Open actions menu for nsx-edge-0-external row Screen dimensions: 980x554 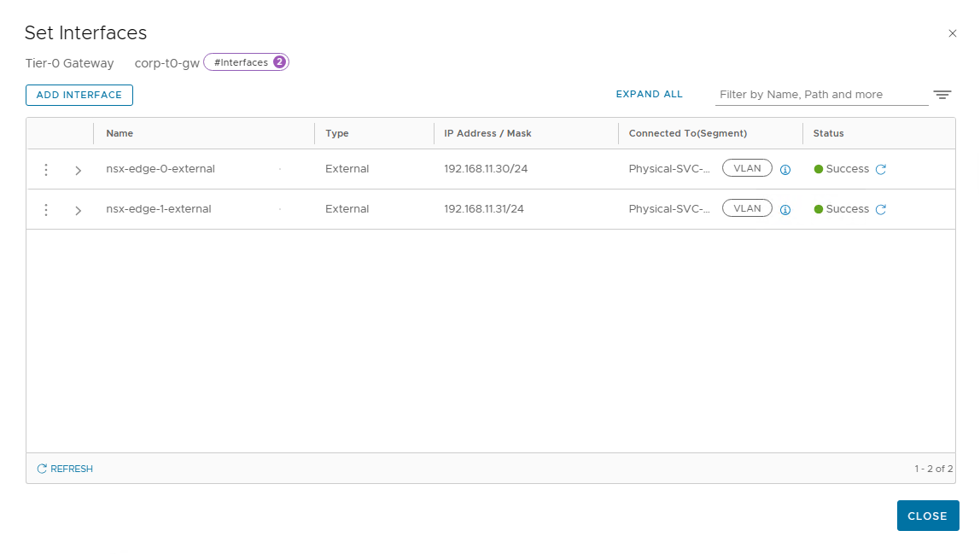[45, 170]
